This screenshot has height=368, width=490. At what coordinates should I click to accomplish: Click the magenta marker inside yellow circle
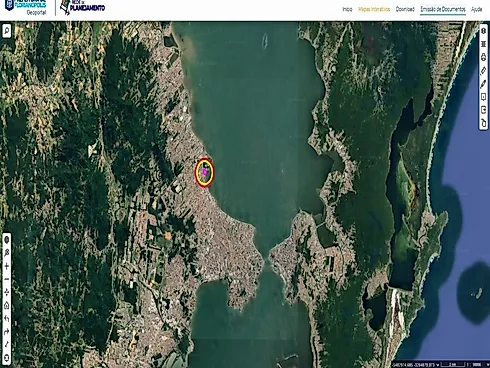pyautogui.click(x=204, y=172)
